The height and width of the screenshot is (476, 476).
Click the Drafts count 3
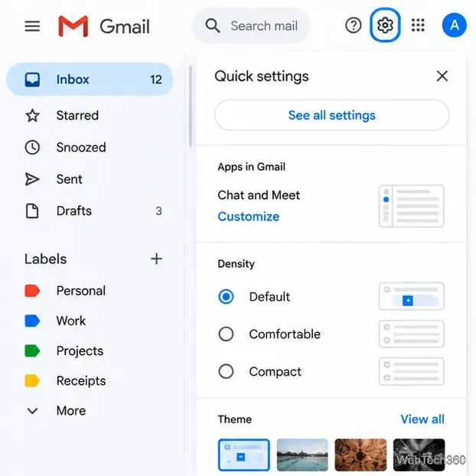(x=158, y=210)
